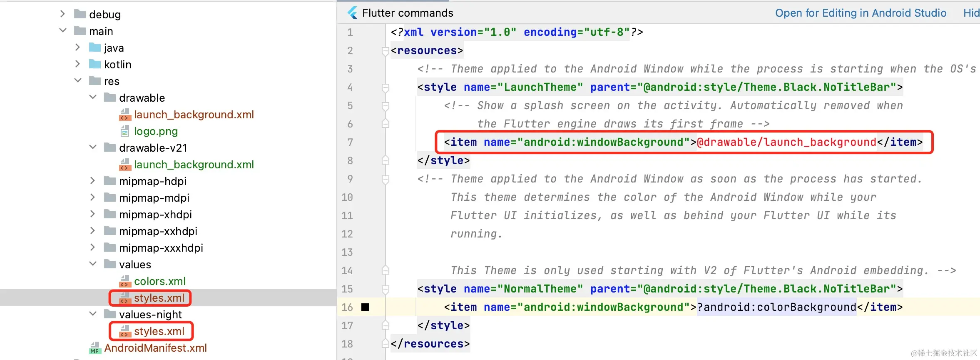The width and height of the screenshot is (980, 360).
Task: Select styles.xml in values folder
Action: pyautogui.click(x=159, y=298)
